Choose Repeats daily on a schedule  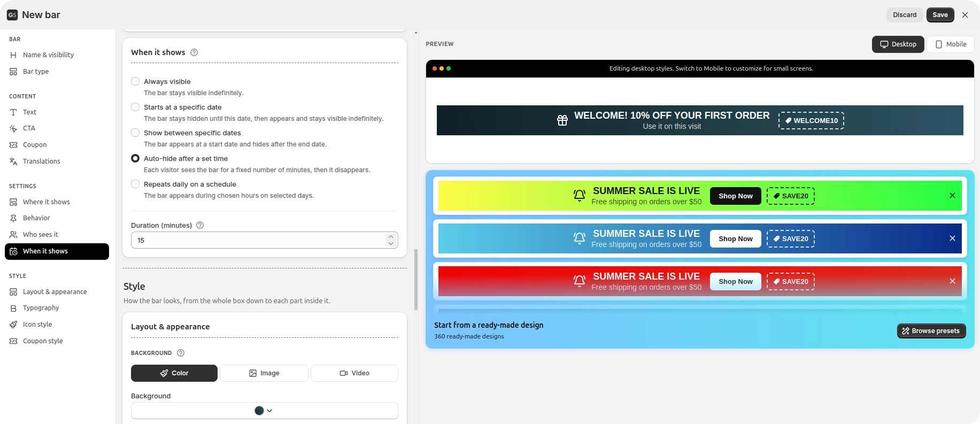[x=135, y=184]
